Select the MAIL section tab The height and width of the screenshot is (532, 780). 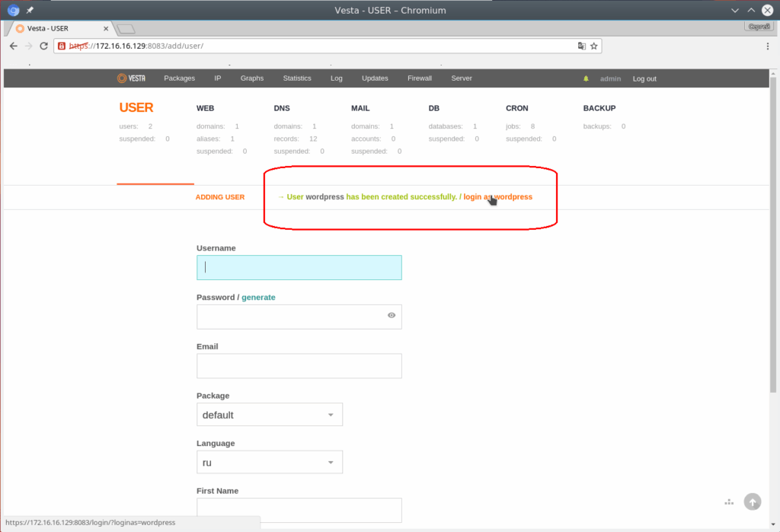360,108
